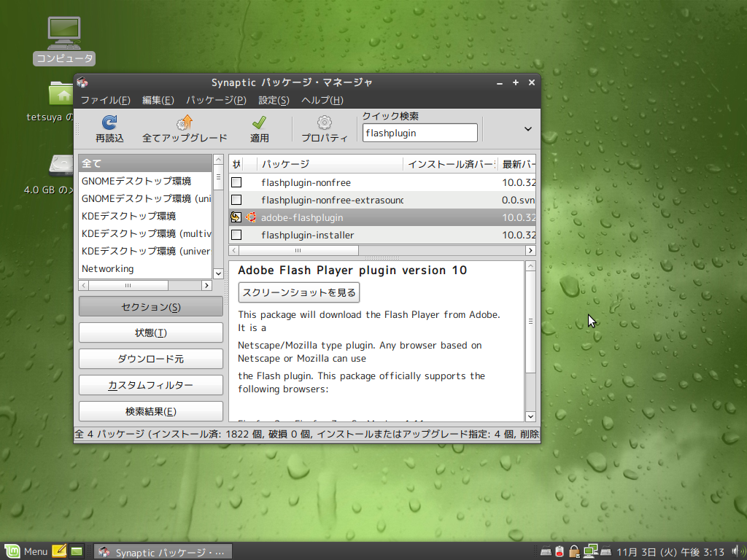Sort by the Package (パッケージ) column header
Image resolution: width=747 pixels, height=560 pixels.
tap(330, 164)
